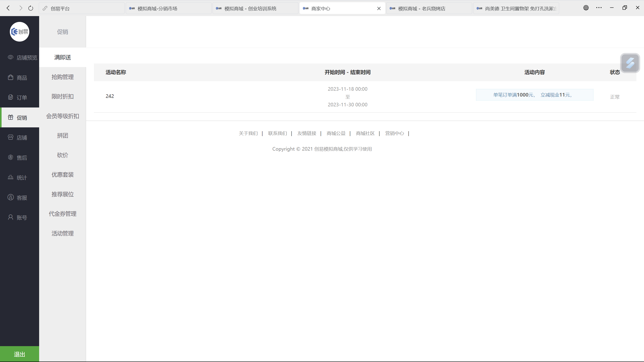Click the promotion row named 242

pos(110,96)
